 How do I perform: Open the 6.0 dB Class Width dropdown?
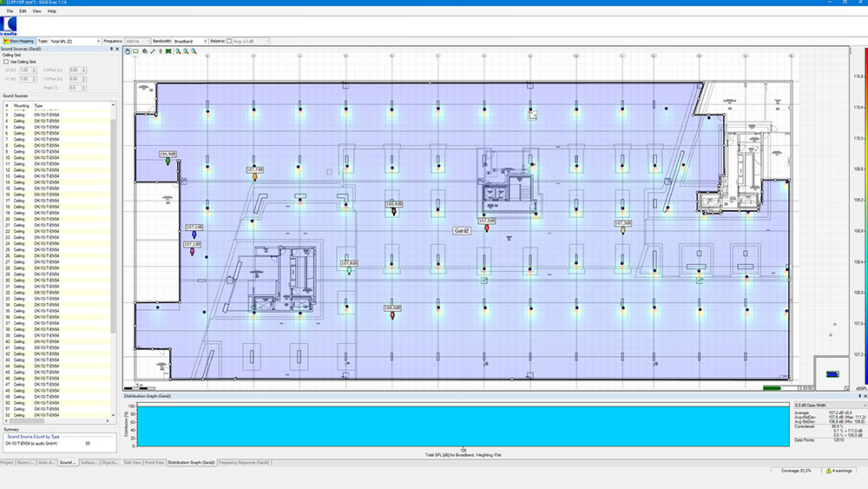tap(831, 406)
